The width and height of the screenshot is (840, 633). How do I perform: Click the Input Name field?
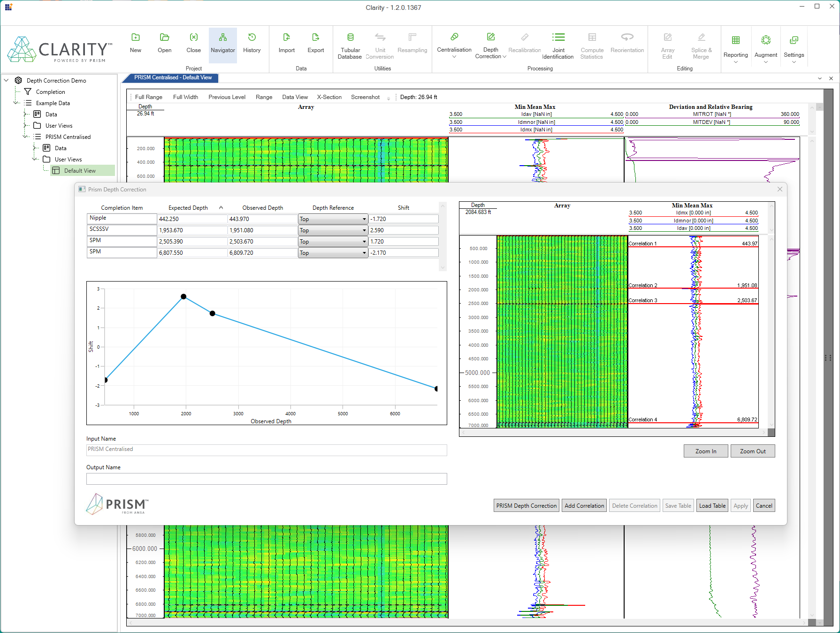(267, 450)
